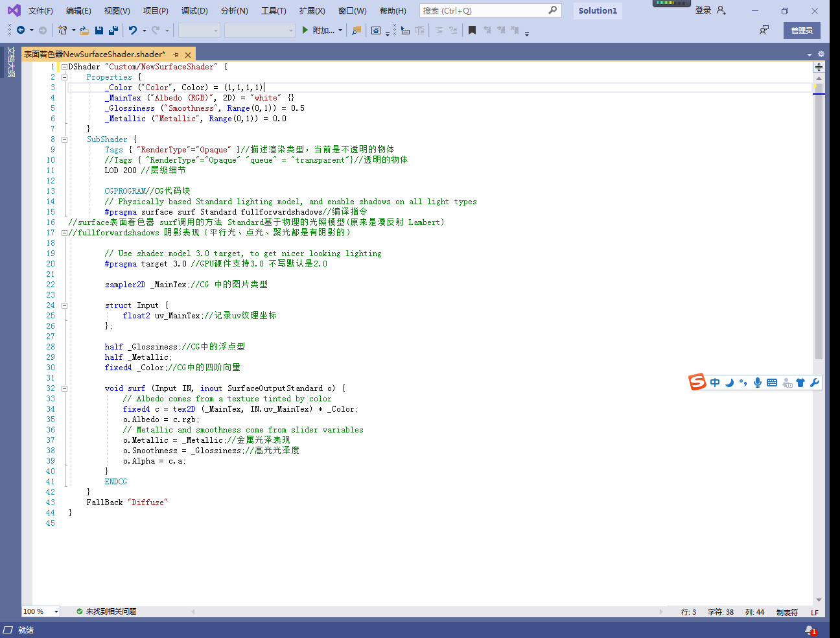
Task: Click the save all files icon
Action: pos(113,30)
